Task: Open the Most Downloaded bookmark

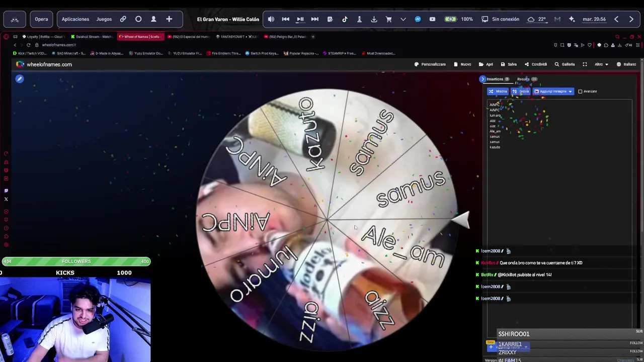Action: [377, 53]
